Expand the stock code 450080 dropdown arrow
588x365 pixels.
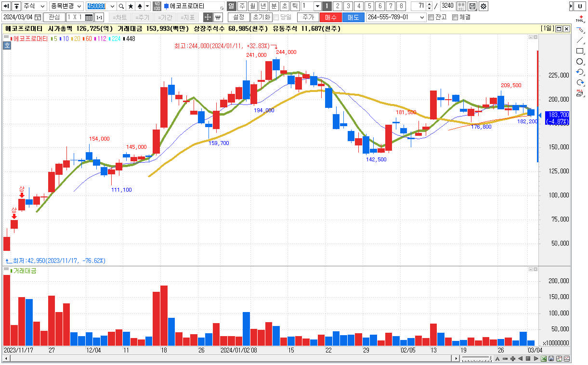(113, 6)
